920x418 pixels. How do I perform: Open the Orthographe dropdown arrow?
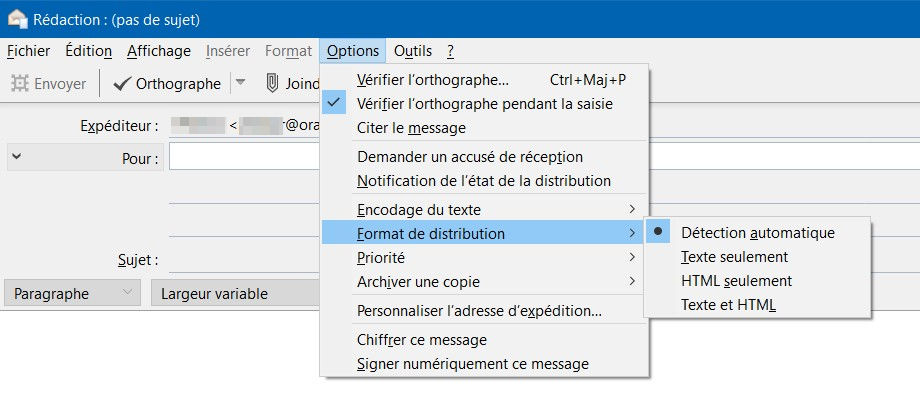pos(239,84)
